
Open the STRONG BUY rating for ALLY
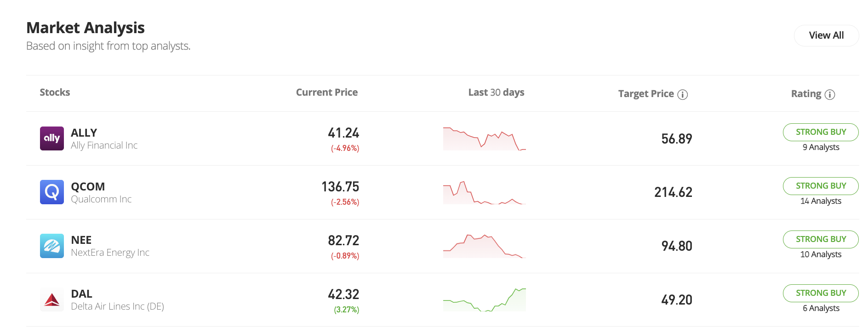click(820, 132)
